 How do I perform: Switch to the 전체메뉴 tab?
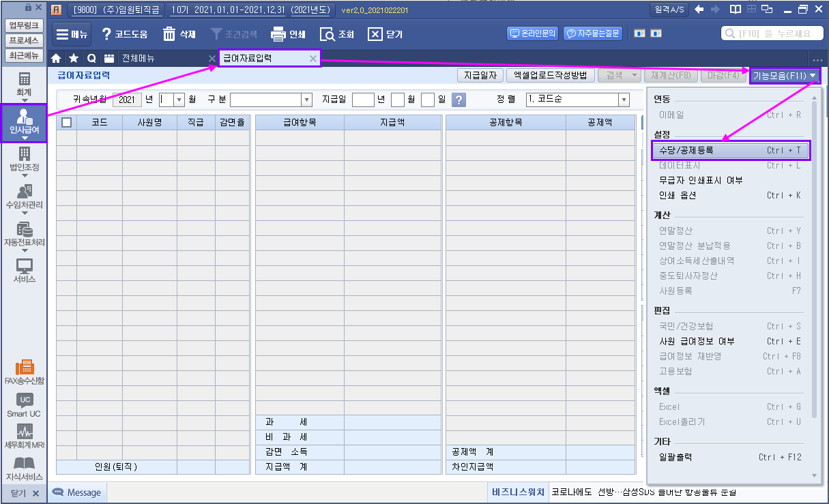[x=138, y=58]
